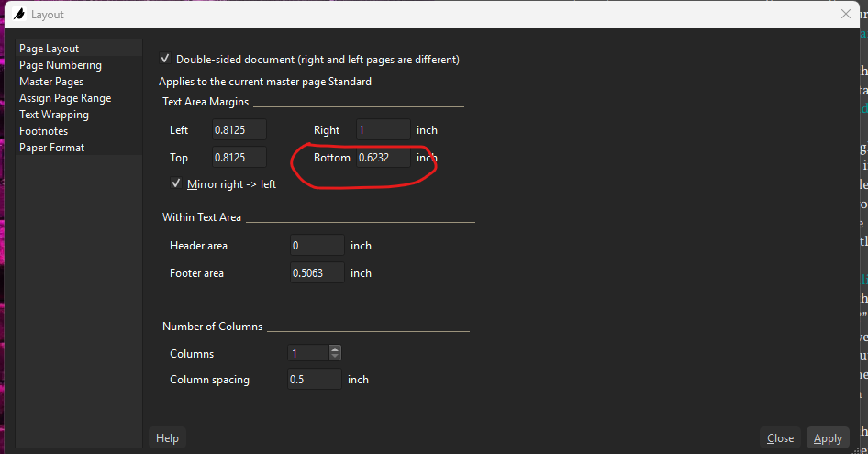
Task: Click the Close button at bottom
Action: point(780,438)
